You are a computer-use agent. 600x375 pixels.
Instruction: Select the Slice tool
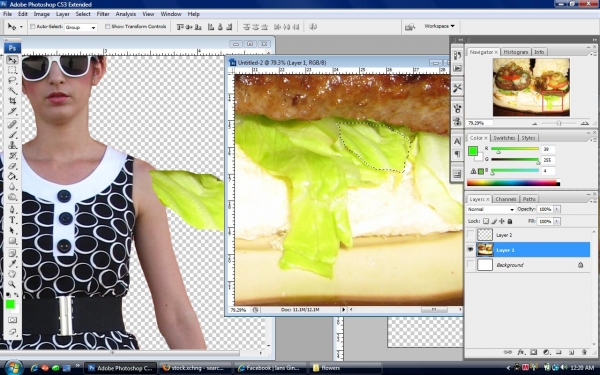coord(12,111)
